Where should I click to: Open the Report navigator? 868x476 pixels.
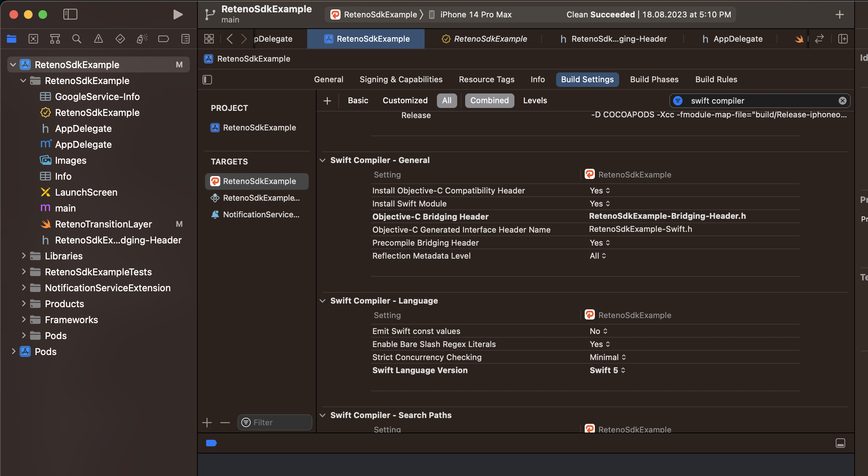pyautogui.click(x=185, y=39)
